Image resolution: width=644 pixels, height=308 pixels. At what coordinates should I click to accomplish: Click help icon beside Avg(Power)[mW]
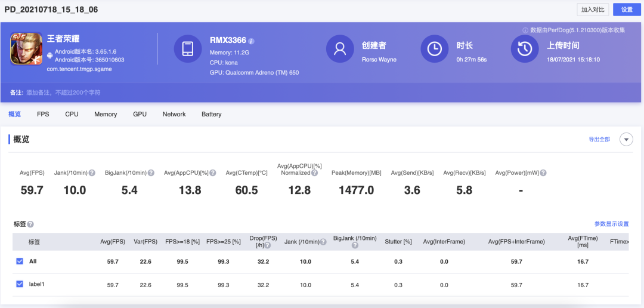543,173
